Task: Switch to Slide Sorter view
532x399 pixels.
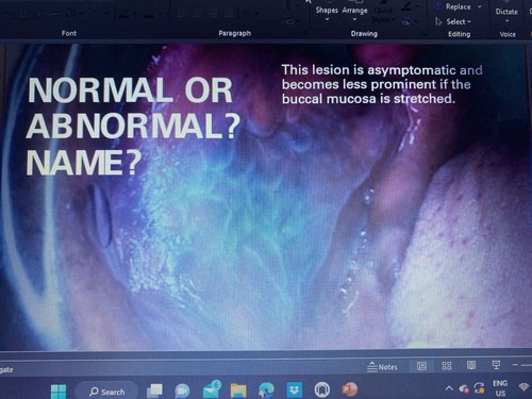Action: pos(446,366)
